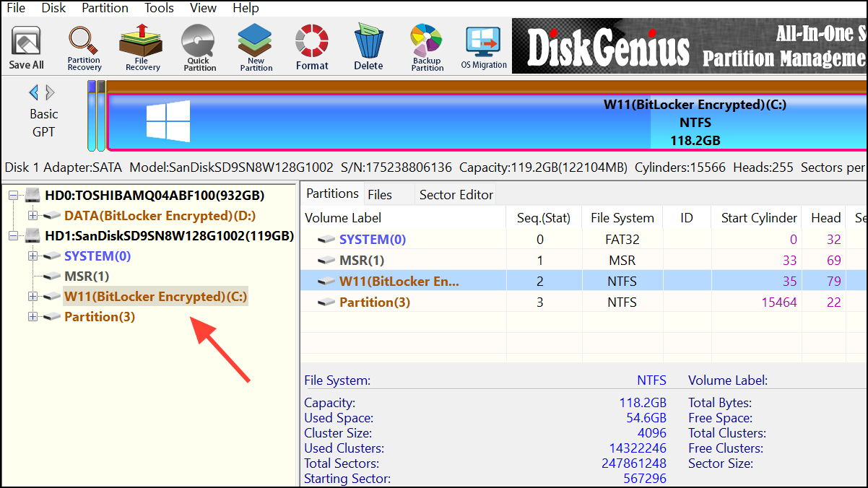Expand the DATA(BitLocker Encrypted)(D:) tree node
The height and width of the screenshot is (488, 868).
(x=32, y=216)
